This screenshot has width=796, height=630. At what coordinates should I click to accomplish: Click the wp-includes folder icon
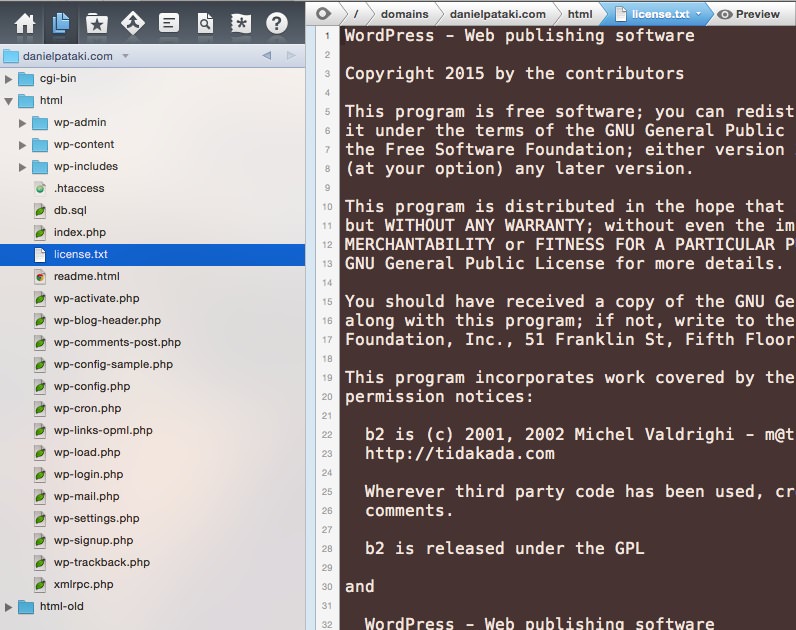pos(40,167)
